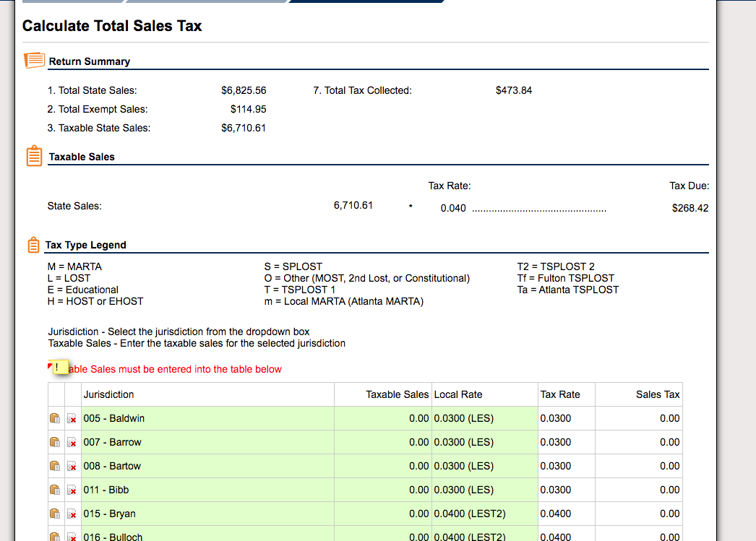Screen dimensions: 756x541
Task: Select the 016 - Bulloch jurisdiction cell
Action: (208, 534)
